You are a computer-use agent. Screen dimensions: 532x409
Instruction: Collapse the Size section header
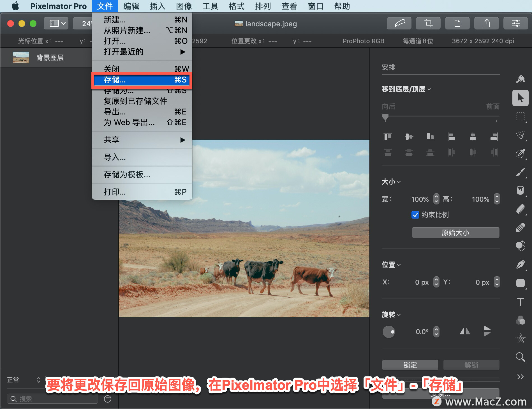[x=391, y=182]
